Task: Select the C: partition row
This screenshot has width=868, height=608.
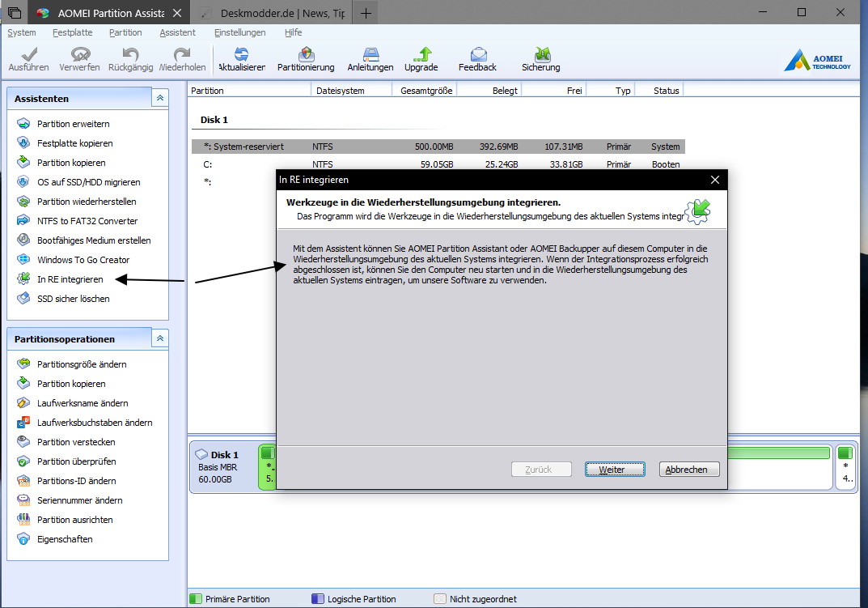Action: 438,164
